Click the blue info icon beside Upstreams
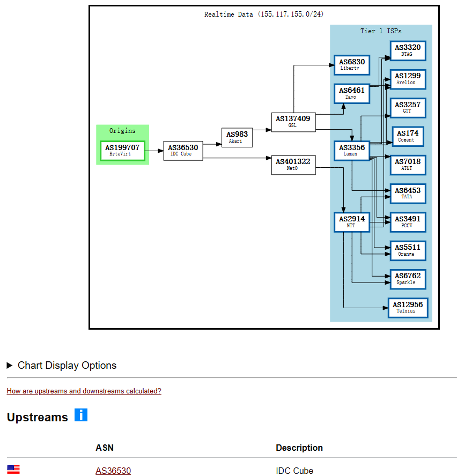 [81, 415]
